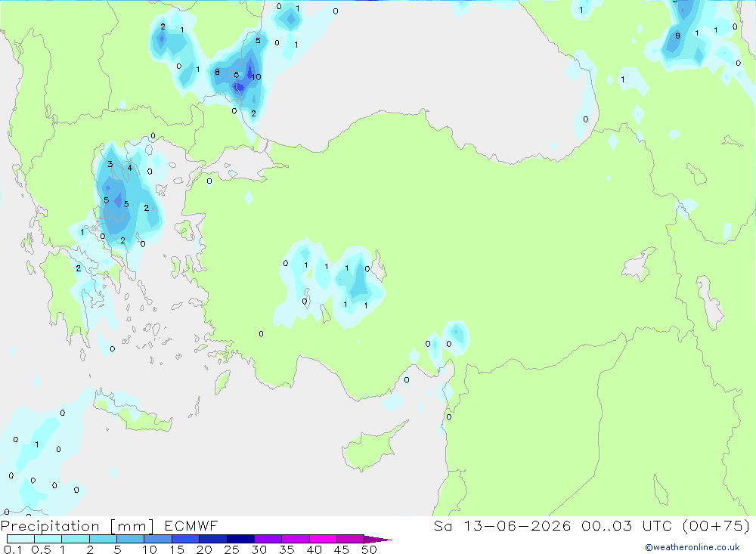
Task: Click the map value 8 on the map
Action: coord(217,72)
